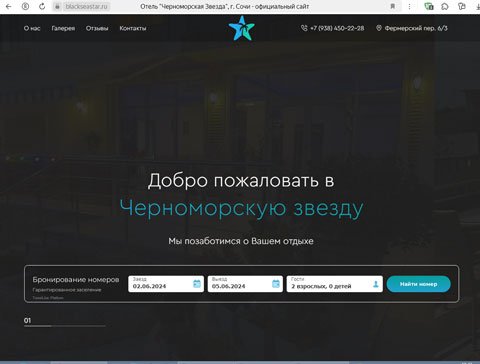Click the Yandex home icon beside back arrow

tap(25, 6)
